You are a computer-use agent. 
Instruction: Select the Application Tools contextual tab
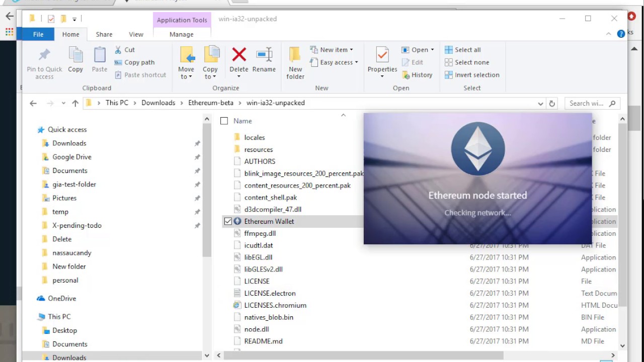point(182,20)
